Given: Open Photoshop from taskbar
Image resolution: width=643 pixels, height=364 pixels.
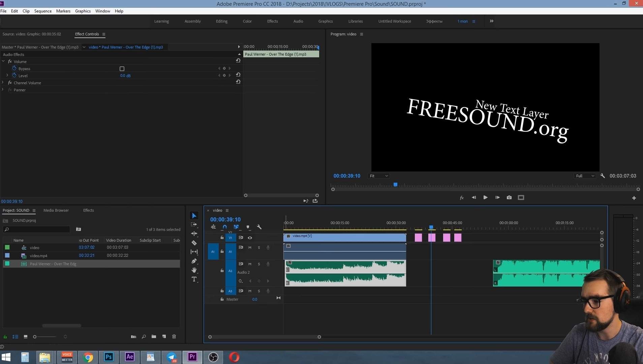Looking at the screenshot, I should 109,357.
